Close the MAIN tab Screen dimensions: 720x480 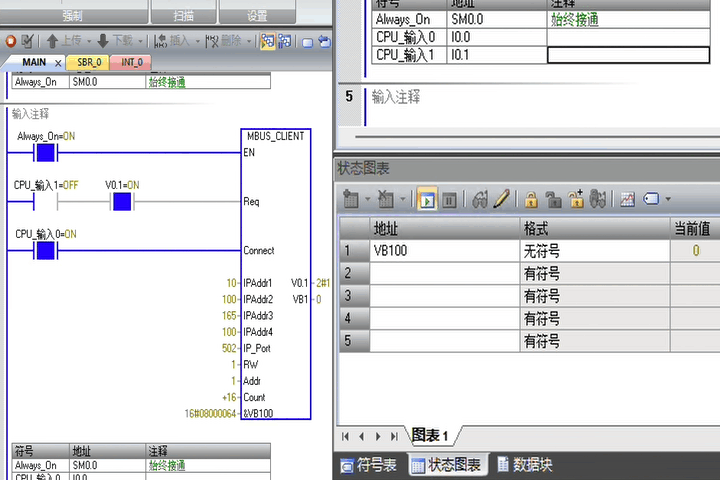[58, 63]
